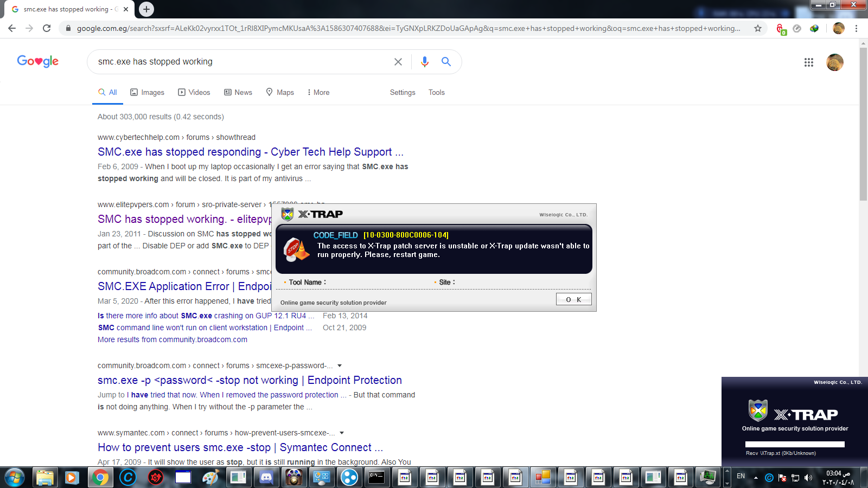Open 'How to prevent users smc.exe -stop' result

pos(240,447)
